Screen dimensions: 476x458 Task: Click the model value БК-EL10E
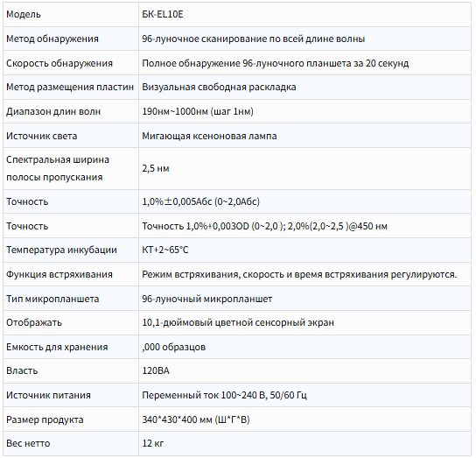pyautogui.click(x=163, y=14)
